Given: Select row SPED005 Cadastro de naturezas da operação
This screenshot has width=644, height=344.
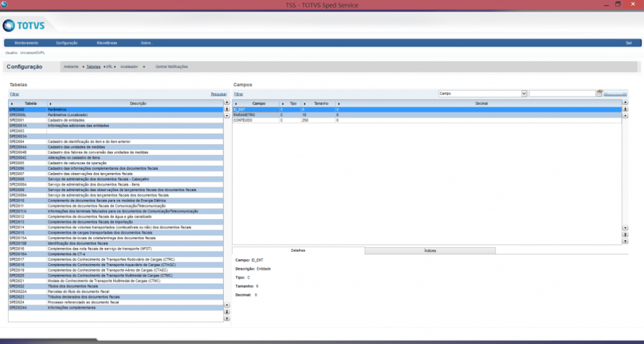Looking at the screenshot, I should pyautogui.click(x=116, y=163).
